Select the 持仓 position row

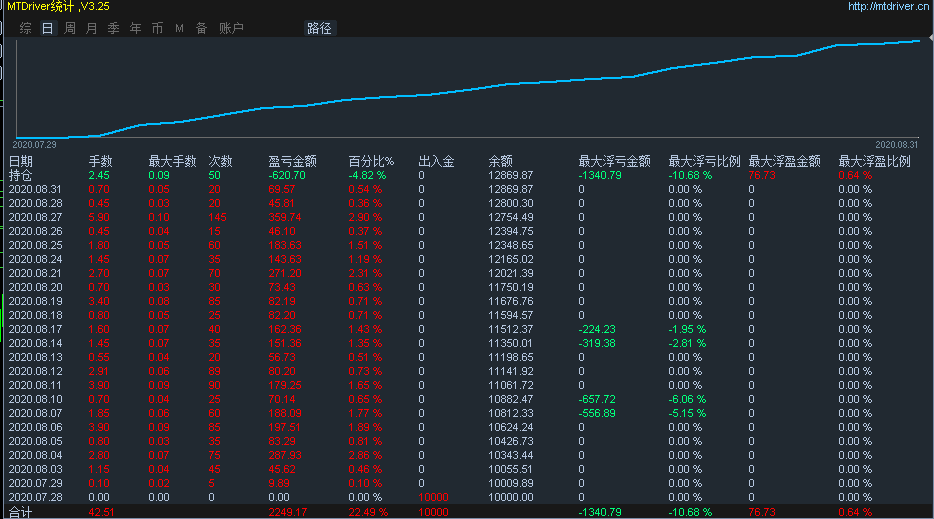(x=21, y=175)
